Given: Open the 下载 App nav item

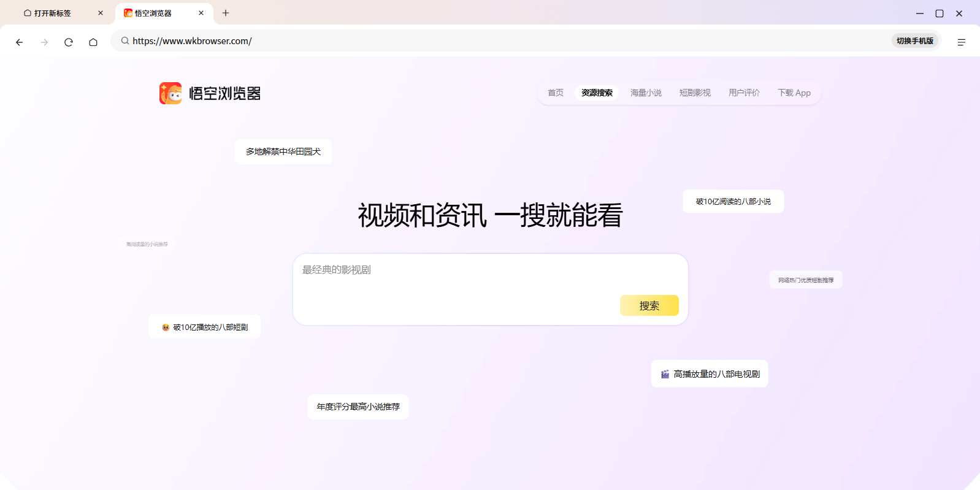Looking at the screenshot, I should point(794,93).
